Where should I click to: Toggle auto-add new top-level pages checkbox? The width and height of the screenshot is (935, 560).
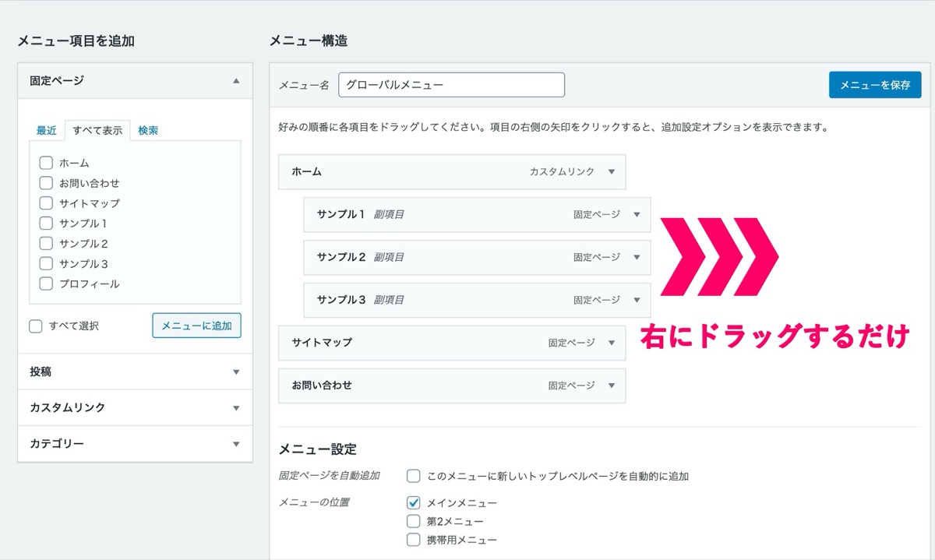coord(414,476)
